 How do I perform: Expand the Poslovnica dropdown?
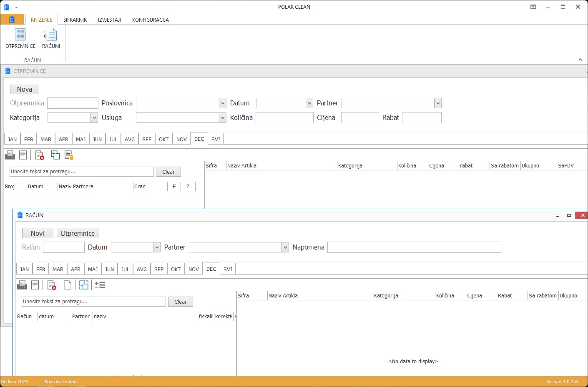(x=222, y=103)
